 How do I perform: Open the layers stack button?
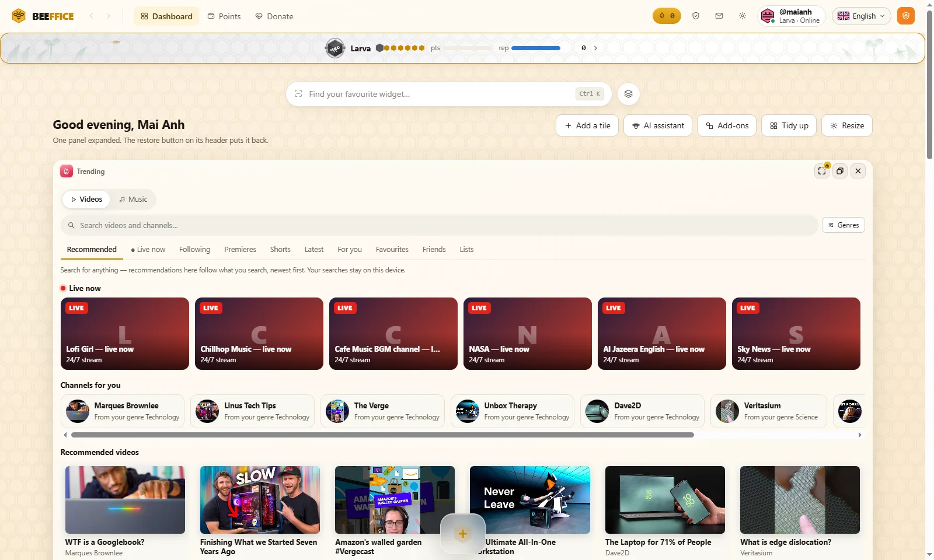[x=629, y=94]
